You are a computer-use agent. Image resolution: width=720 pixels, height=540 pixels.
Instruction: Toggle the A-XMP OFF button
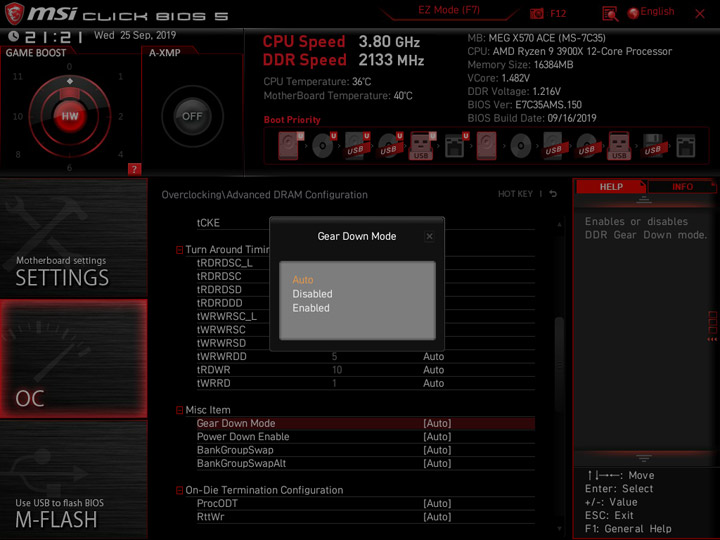(x=192, y=116)
